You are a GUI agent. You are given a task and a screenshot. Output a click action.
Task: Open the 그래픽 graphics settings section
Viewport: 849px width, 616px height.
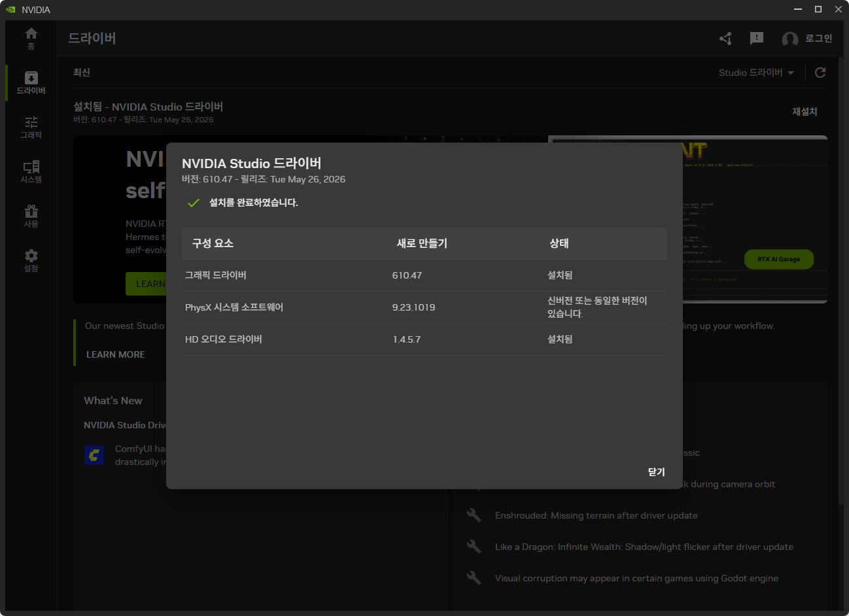pos(31,128)
